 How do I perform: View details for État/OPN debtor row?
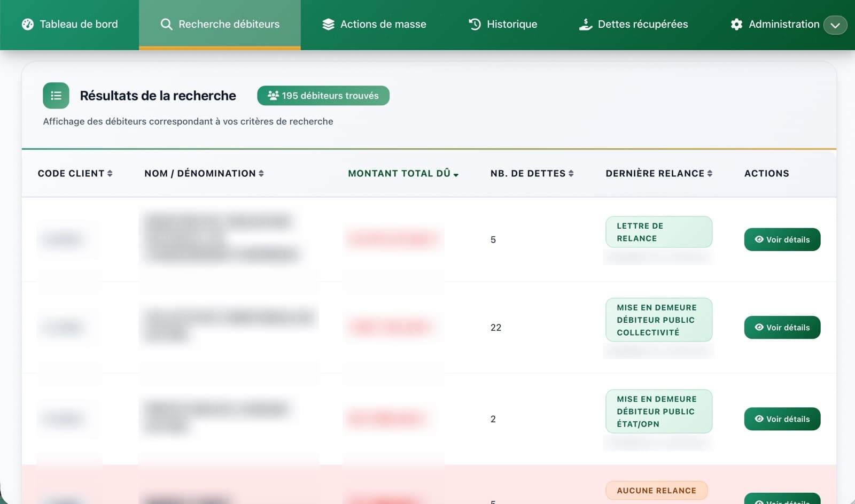pyautogui.click(x=782, y=419)
